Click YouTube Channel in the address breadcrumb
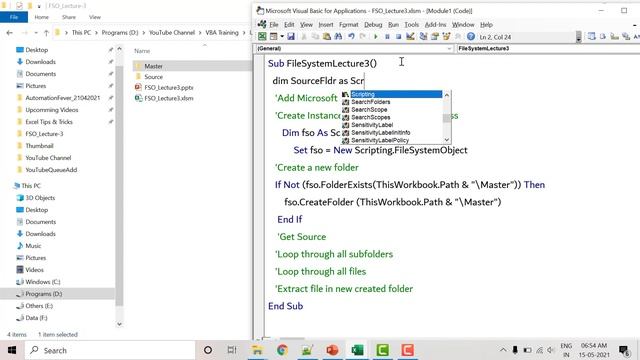640x360 pixels. tap(172, 33)
